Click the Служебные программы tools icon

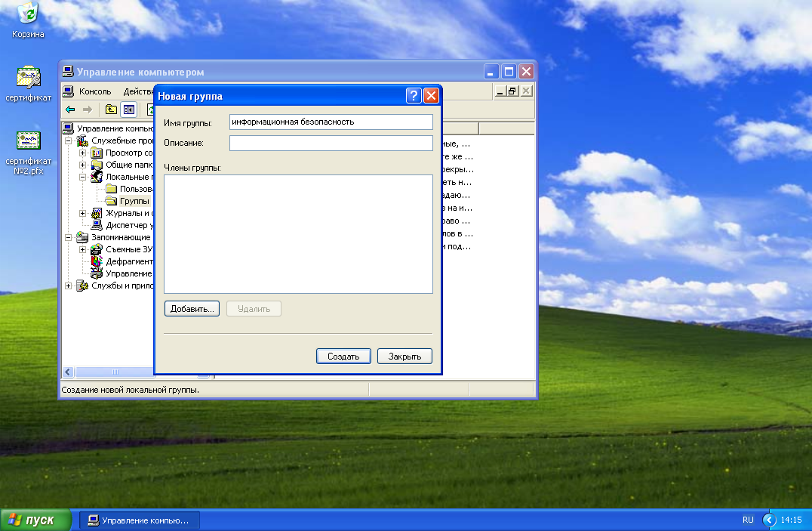pyautogui.click(x=82, y=140)
